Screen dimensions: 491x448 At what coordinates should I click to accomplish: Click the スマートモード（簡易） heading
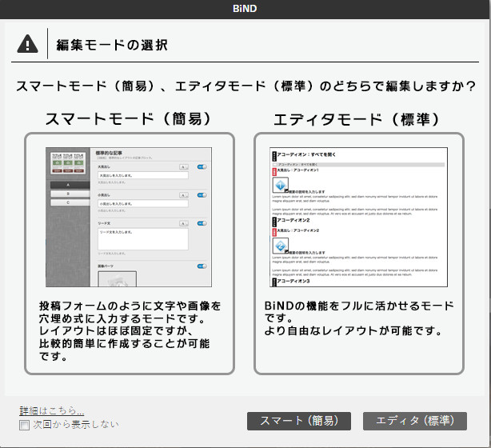tap(129, 118)
